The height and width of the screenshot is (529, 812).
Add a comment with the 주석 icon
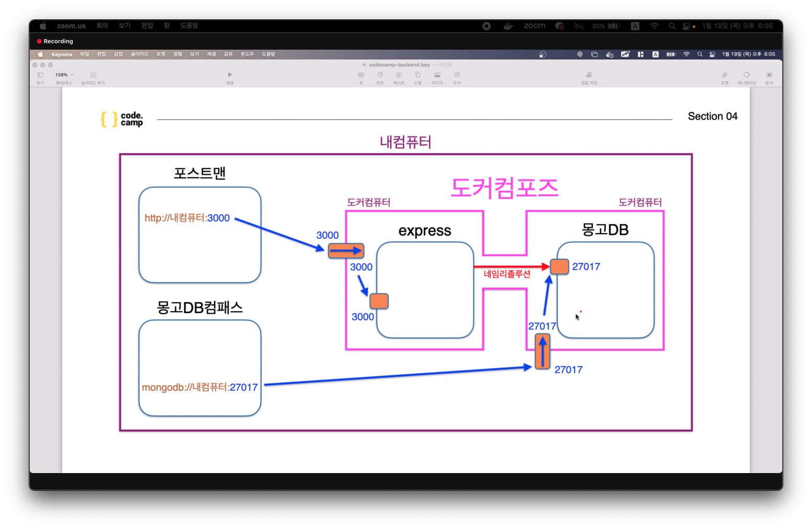(457, 75)
